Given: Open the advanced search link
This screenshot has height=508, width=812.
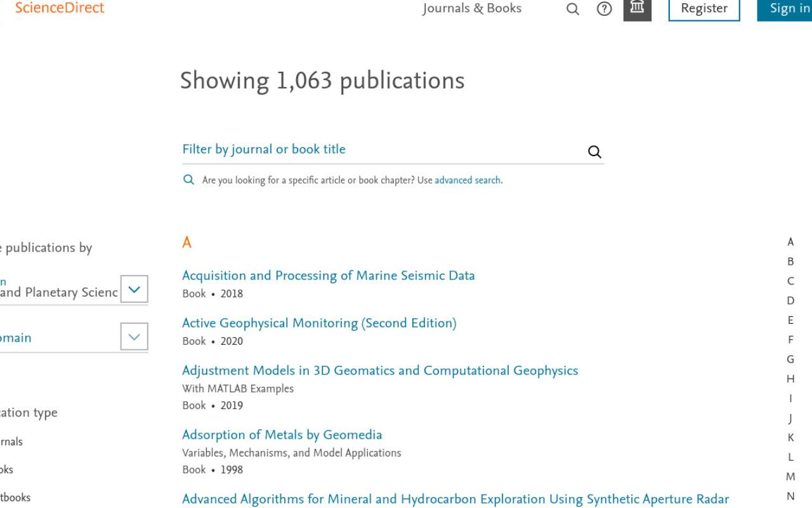Looking at the screenshot, I should point(468,180).
